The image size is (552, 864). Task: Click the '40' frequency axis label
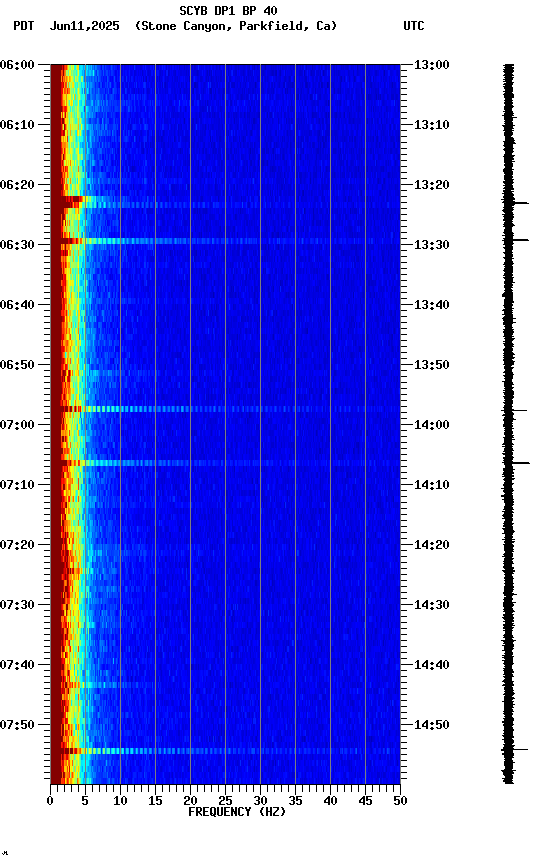point(330,801)
